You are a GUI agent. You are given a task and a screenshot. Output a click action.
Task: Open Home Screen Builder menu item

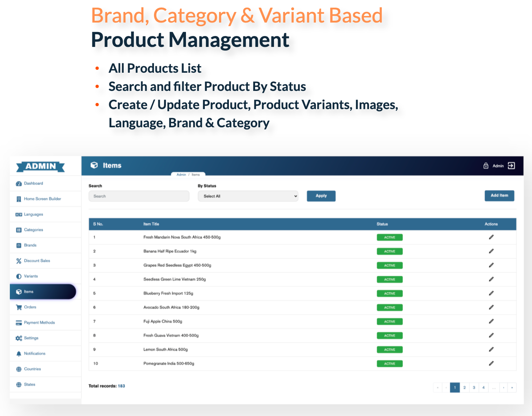click(x=42, y=199)
